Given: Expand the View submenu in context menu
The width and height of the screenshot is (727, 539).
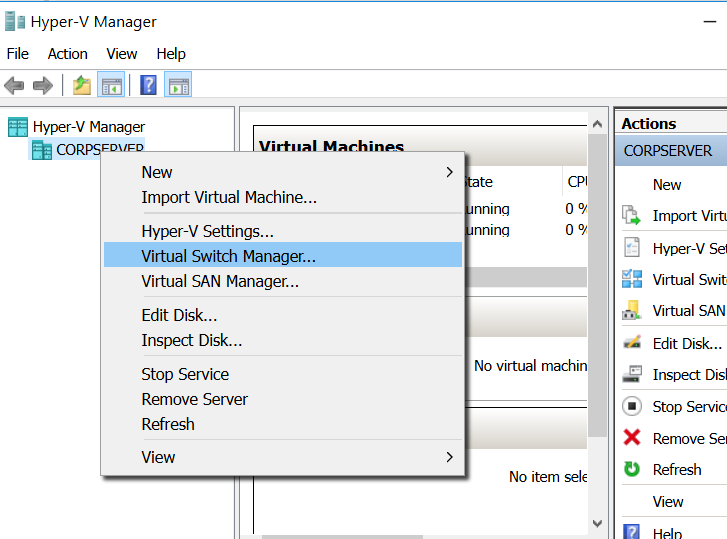Looking at the screenshot, I should pyautogui.click(x=449, y=457).
